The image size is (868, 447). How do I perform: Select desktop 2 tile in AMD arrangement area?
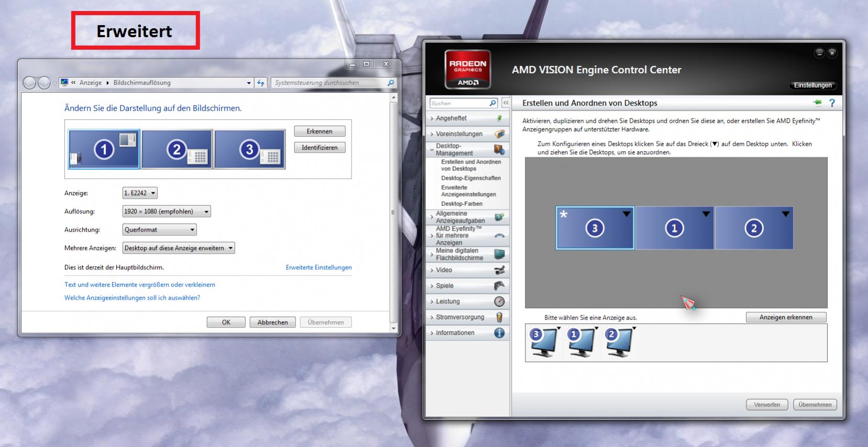tap(754, 228)
